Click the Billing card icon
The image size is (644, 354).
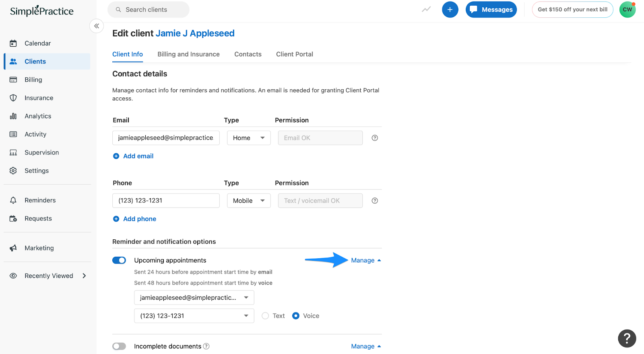point(13,80)
